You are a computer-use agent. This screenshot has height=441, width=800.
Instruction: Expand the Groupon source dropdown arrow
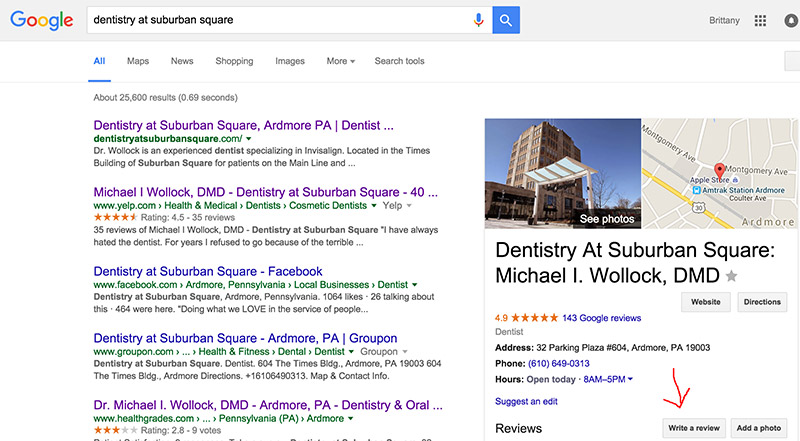click(405, 352)
